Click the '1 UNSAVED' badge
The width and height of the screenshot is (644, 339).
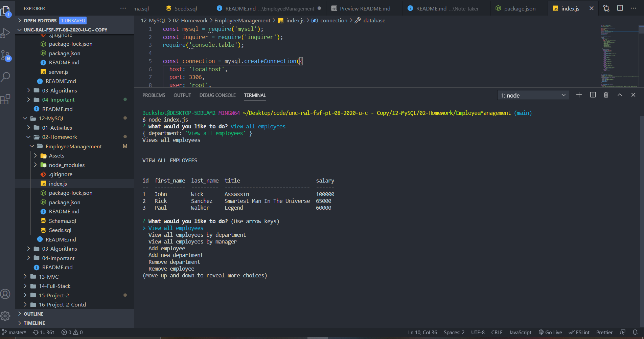click(73, 21)
